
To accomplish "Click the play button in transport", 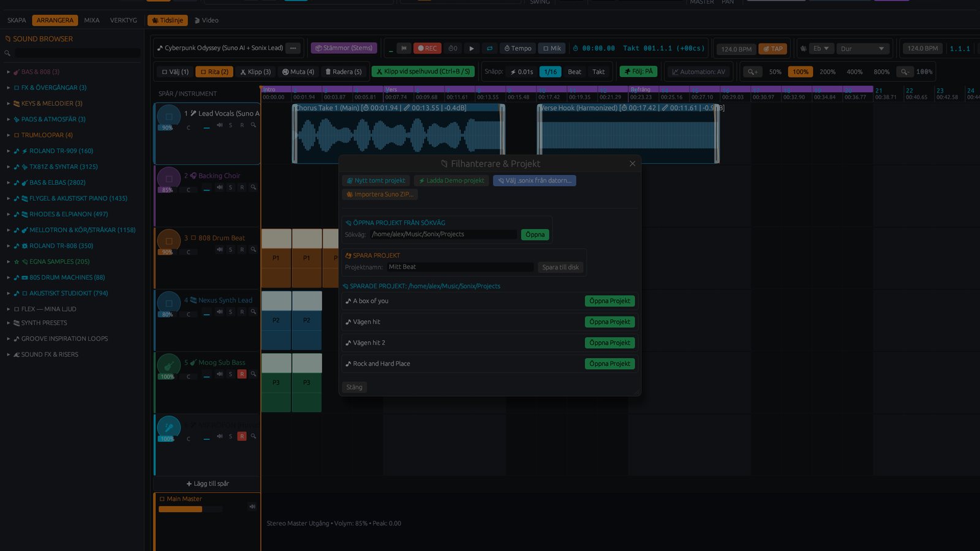I will point(471,48).
